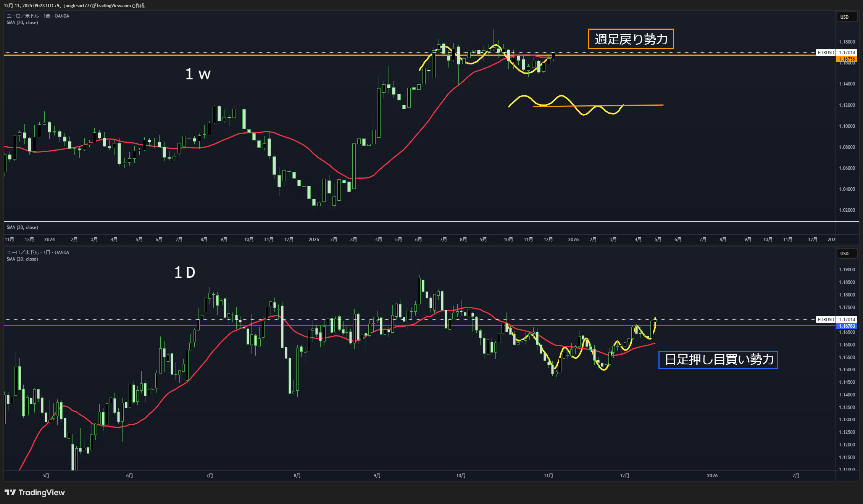This screenshot has height=504, width=863.
Task: Click the '1 w' text annotation
Action: (x=198, y=74)
